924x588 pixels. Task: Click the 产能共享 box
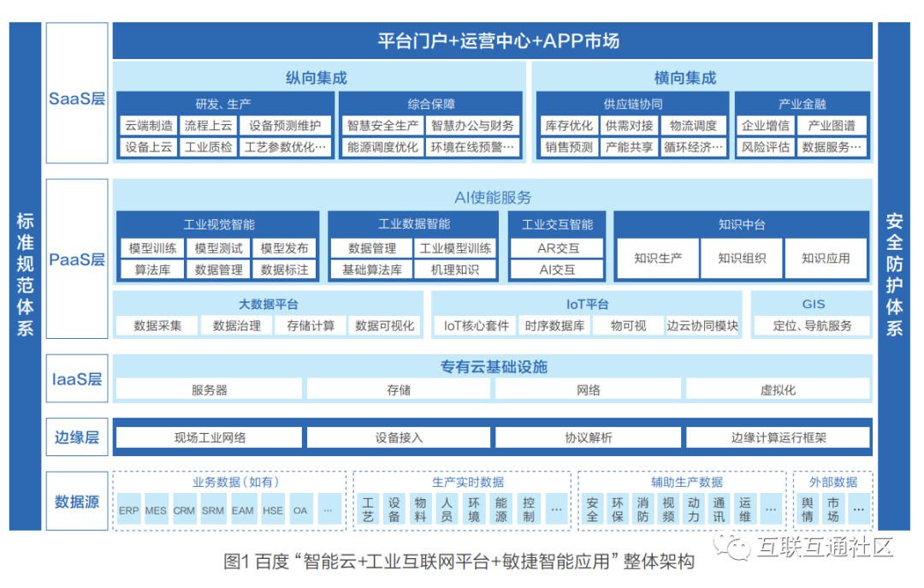click(x=629, y=147)
